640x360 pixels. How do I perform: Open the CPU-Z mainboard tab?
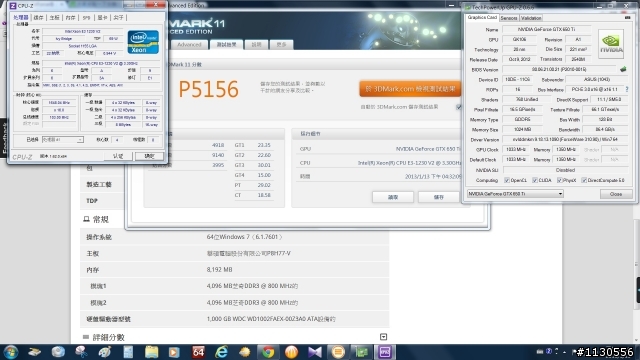tap(54, 18)
